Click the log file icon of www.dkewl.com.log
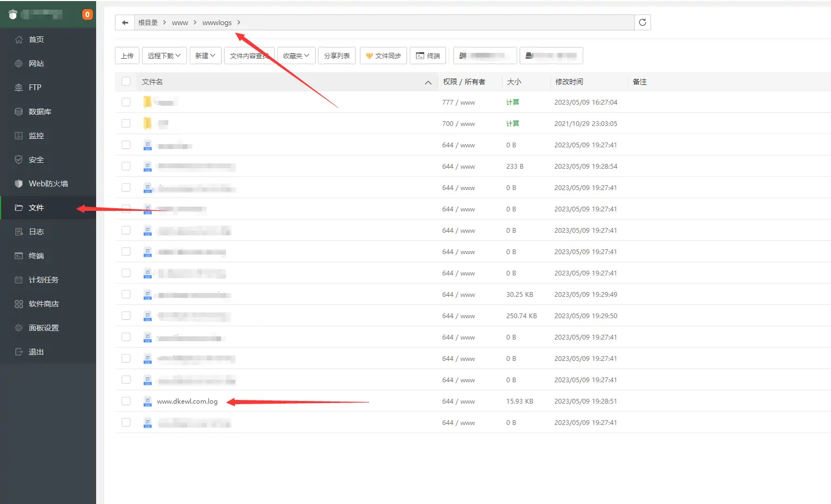 (148, 401)
